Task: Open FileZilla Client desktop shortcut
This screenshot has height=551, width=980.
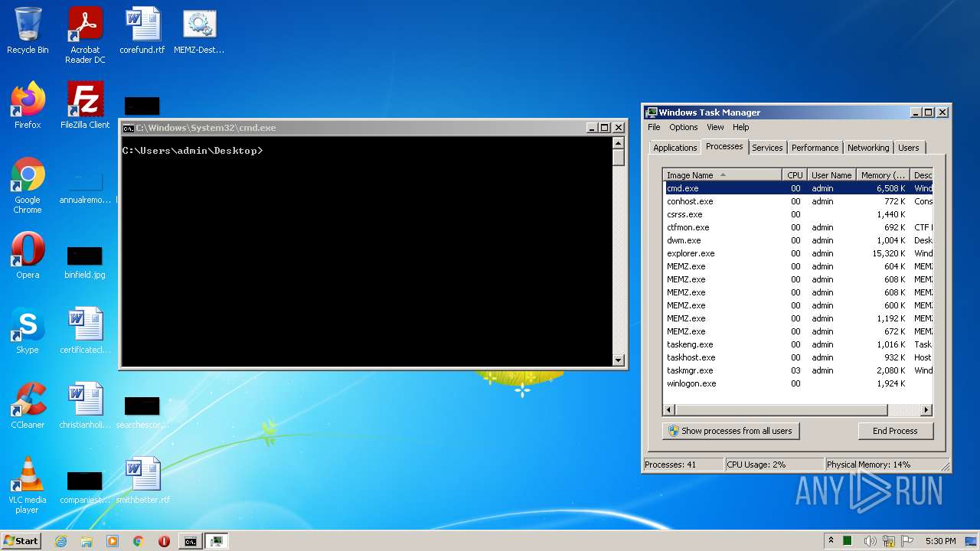Action: pos(85,106)
